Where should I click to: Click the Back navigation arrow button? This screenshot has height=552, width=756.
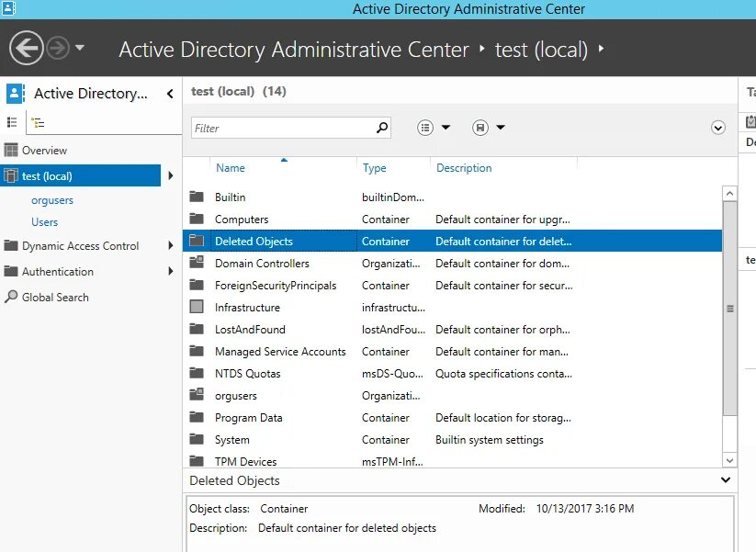[27, 48]
